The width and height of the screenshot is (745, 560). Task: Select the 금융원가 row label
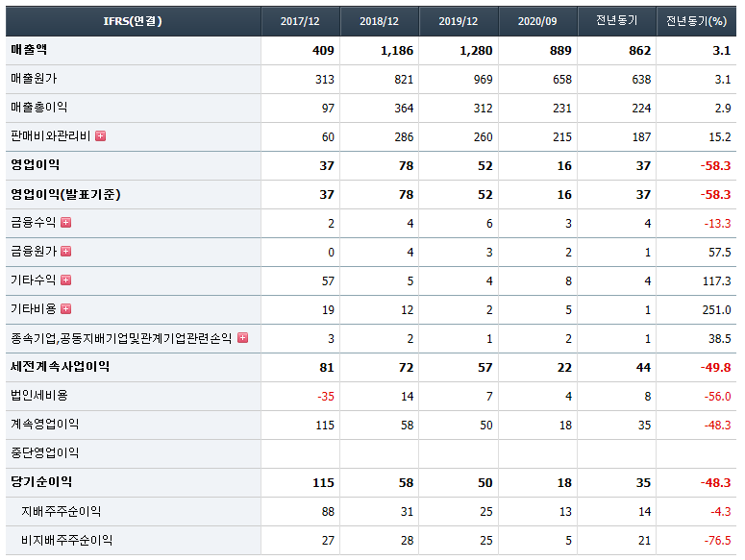pyautogui.click(x=34, y=252)
